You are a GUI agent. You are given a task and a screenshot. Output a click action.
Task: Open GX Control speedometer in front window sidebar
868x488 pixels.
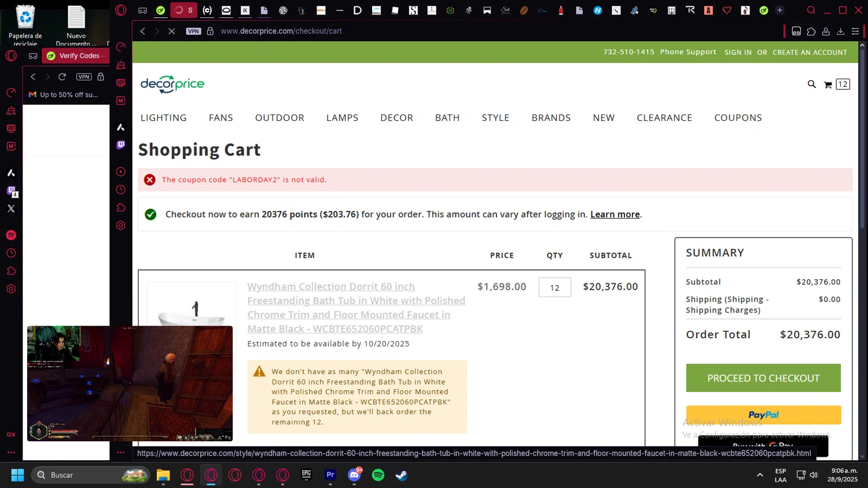click(120, 47)
